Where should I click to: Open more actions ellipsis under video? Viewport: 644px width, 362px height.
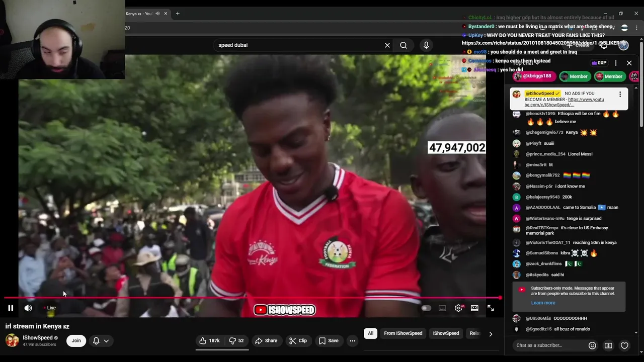(x=352, y=341)
